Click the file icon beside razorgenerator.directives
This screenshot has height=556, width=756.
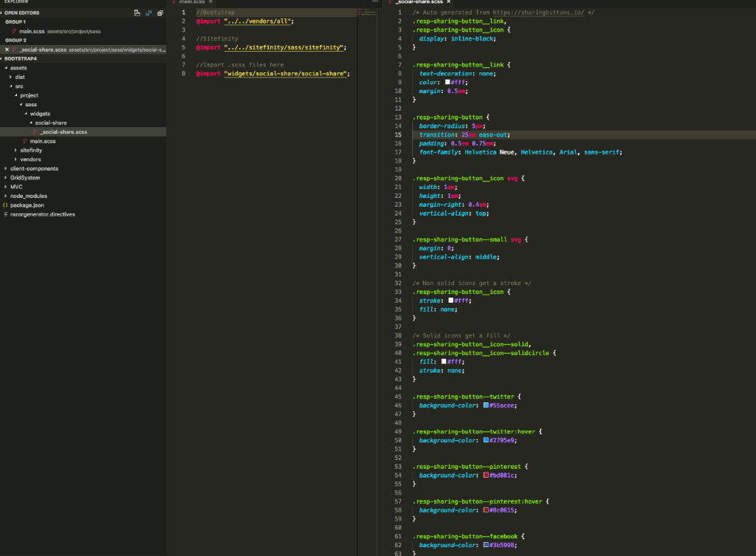pyautogui.click(x=5, y=214)
